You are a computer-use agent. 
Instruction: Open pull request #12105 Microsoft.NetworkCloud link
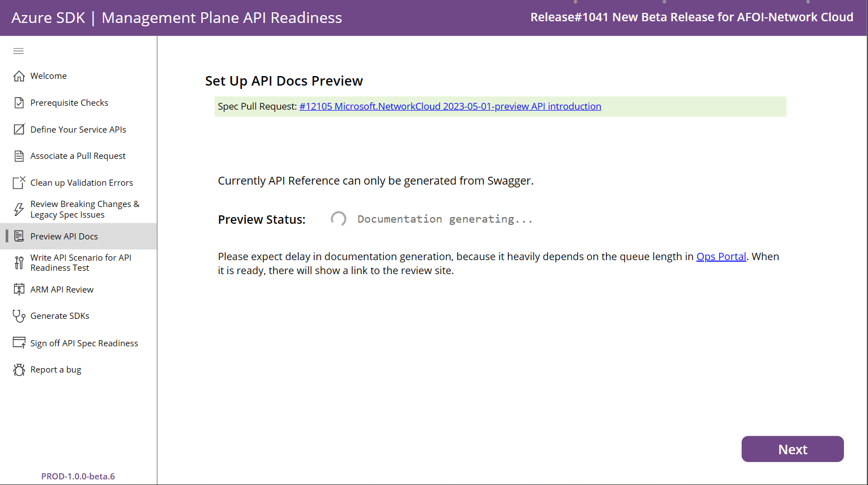(x=450, y=106)
